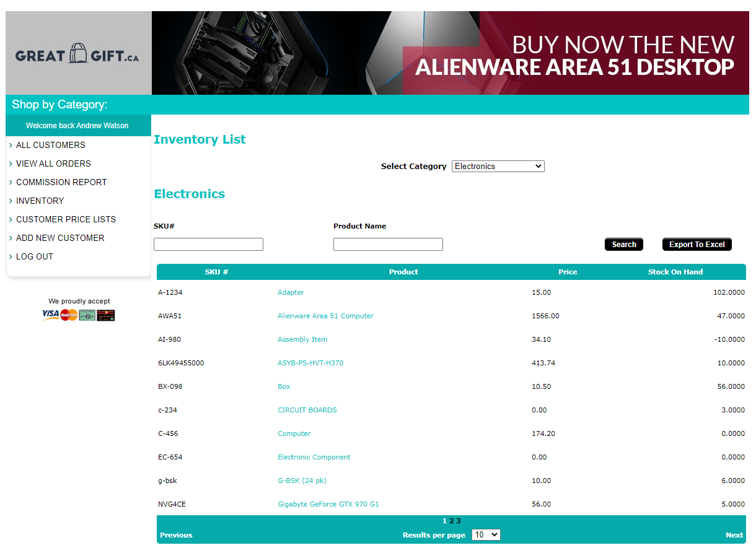Log out using the sidebar link
The height and width of the screenshot is (553, 756).
(35, 256)
